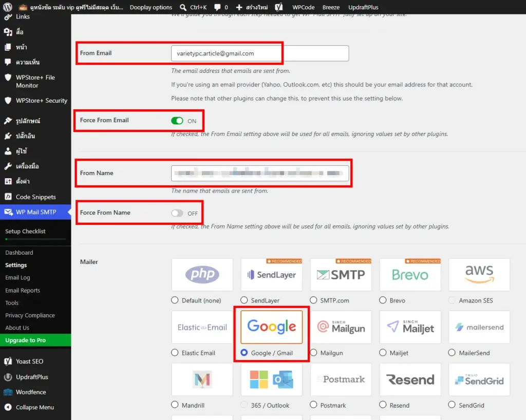Viewport: 526px width, 420px height.
Task: Click the Setup Checklist progress bar
Action: point(35,239)
